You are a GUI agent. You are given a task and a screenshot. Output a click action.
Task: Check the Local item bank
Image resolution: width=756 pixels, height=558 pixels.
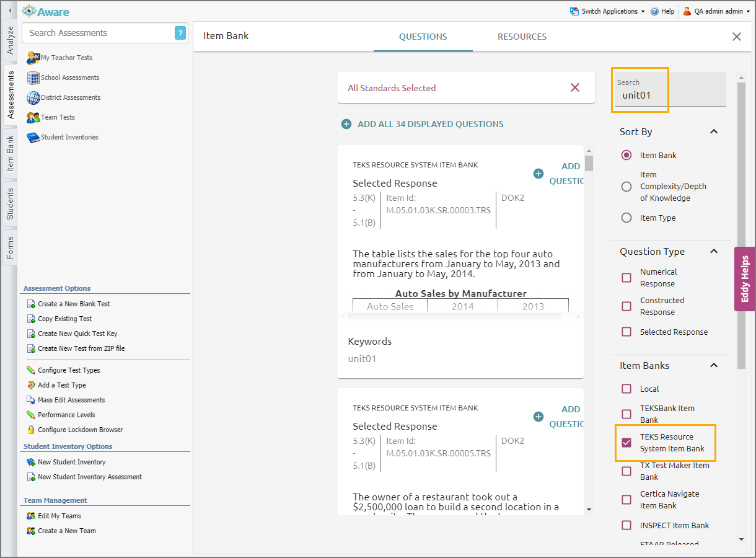626,389
